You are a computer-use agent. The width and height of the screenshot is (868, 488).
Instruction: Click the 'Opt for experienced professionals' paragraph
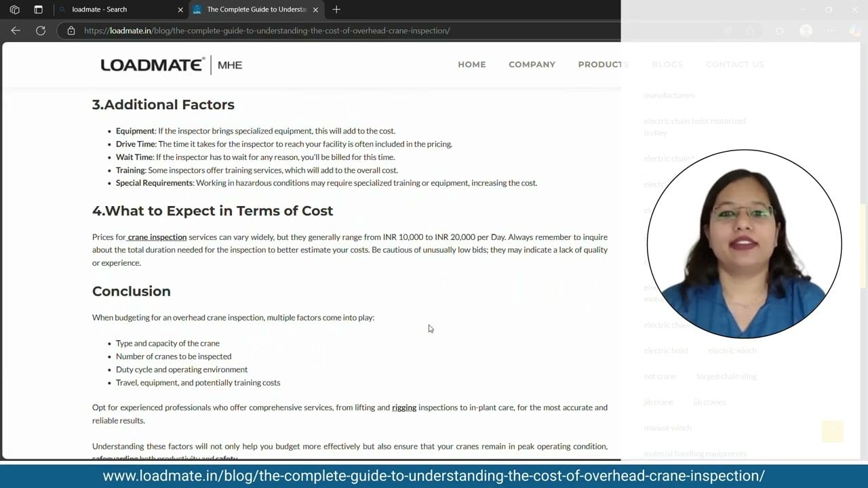point(350,413)
